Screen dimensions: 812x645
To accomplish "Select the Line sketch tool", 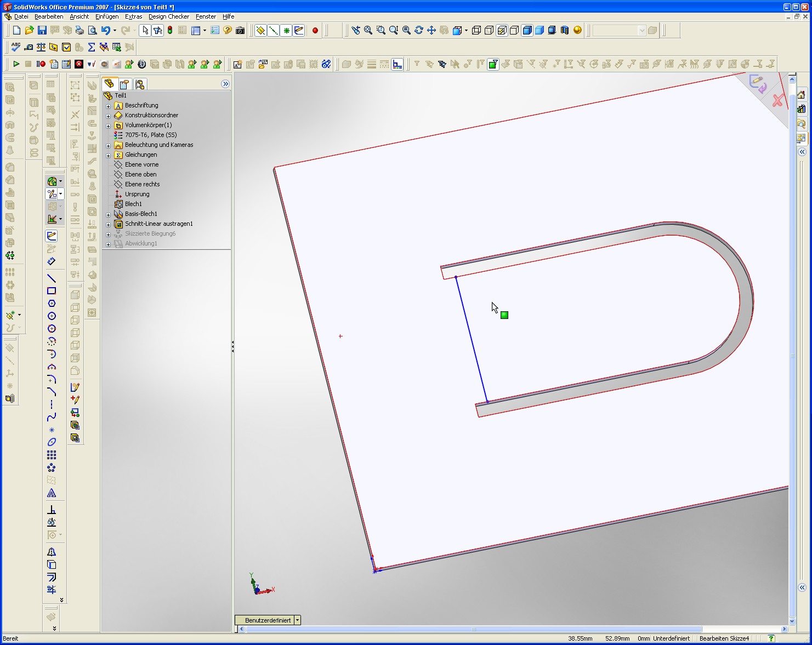I will tap(52, 278).
